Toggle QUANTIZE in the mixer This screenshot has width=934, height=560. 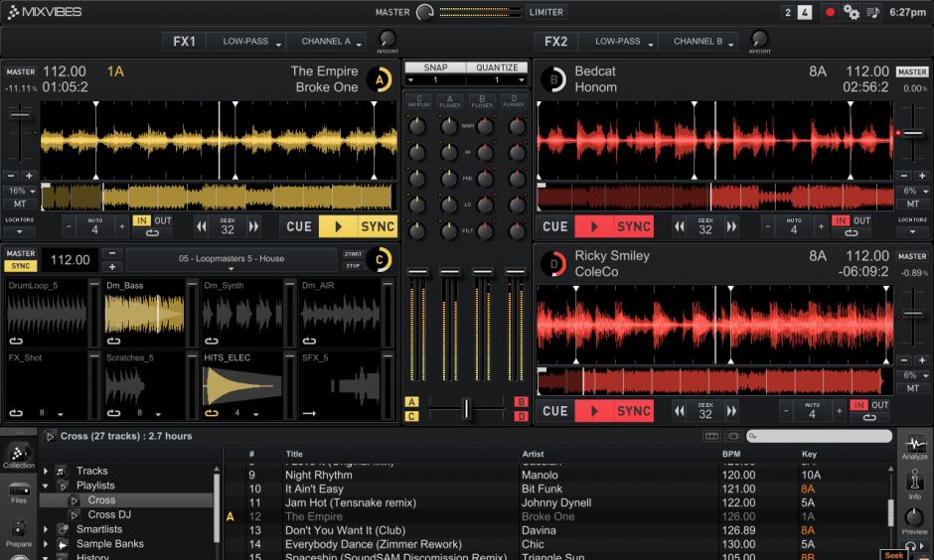497,68
